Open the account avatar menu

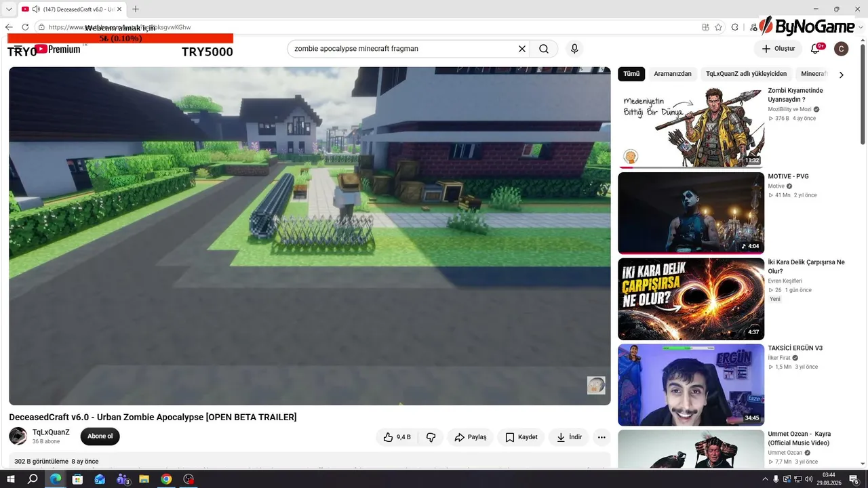841,49
